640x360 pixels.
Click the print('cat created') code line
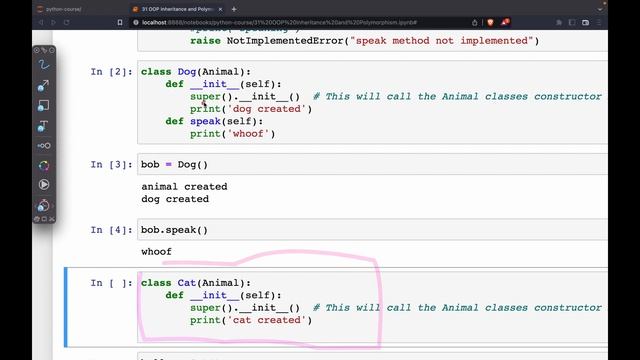pyautogui.click(x=251, y=320)
